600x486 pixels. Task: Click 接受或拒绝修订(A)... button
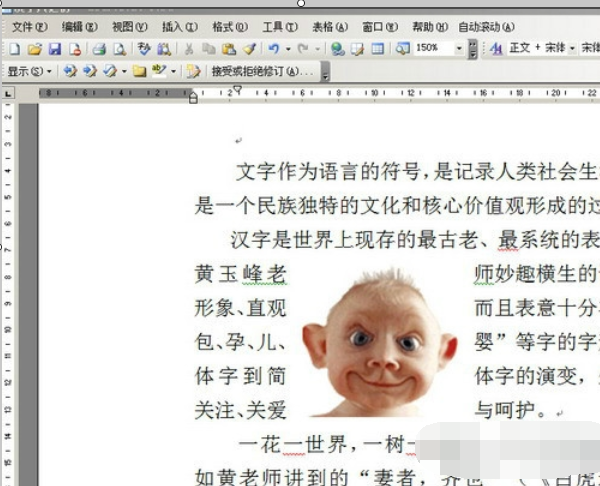click(x=262, y=71)
